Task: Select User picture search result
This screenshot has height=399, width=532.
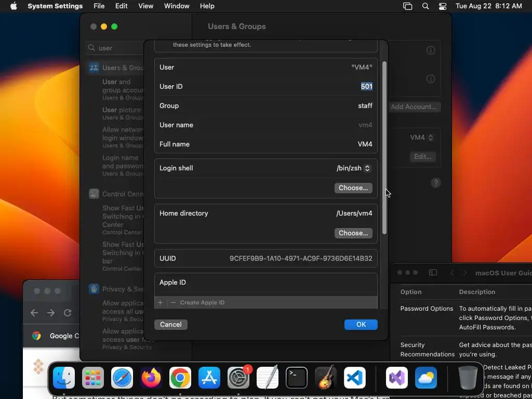Action: [122, 113]
